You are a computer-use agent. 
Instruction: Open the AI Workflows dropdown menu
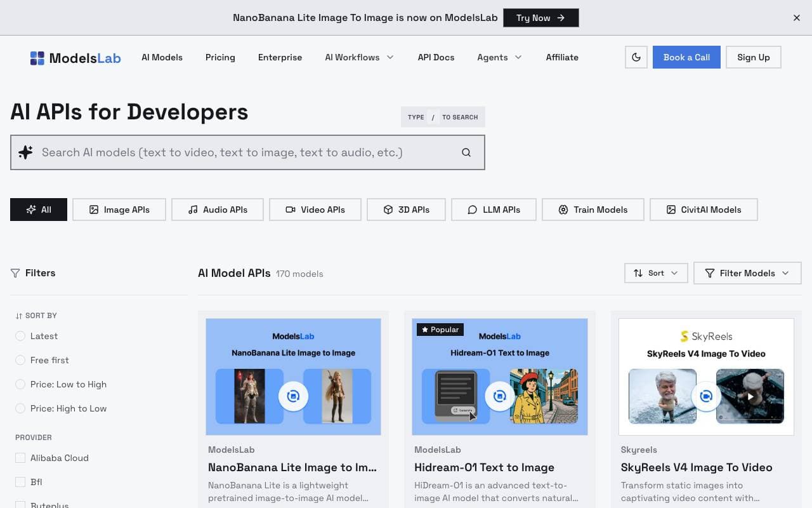click(x=360, y=57)
